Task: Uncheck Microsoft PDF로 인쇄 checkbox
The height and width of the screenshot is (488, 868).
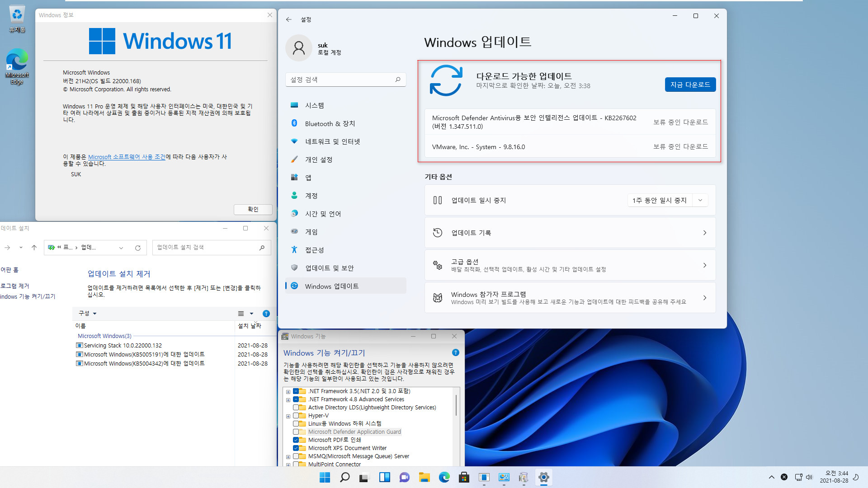Action: click(x=296, y=440)
